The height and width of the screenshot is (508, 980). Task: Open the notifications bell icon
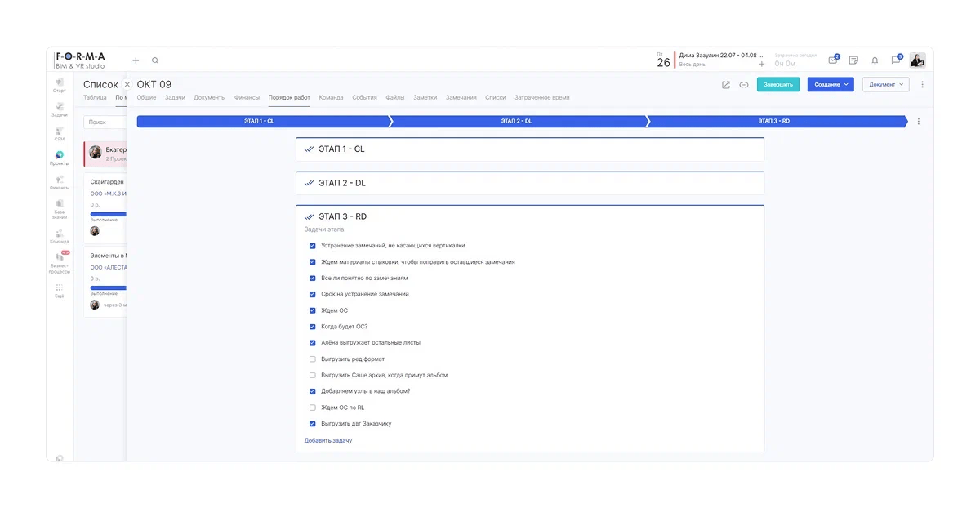click(x=875, y=60)
